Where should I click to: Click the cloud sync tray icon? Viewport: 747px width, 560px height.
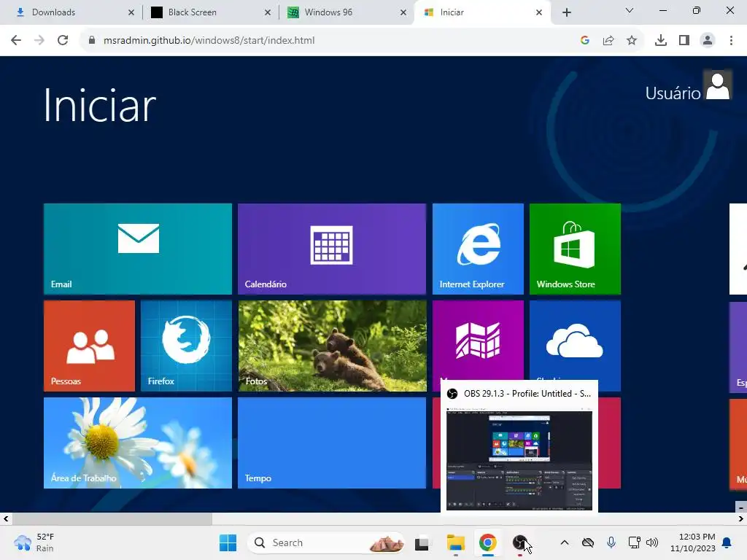(588, 542)
